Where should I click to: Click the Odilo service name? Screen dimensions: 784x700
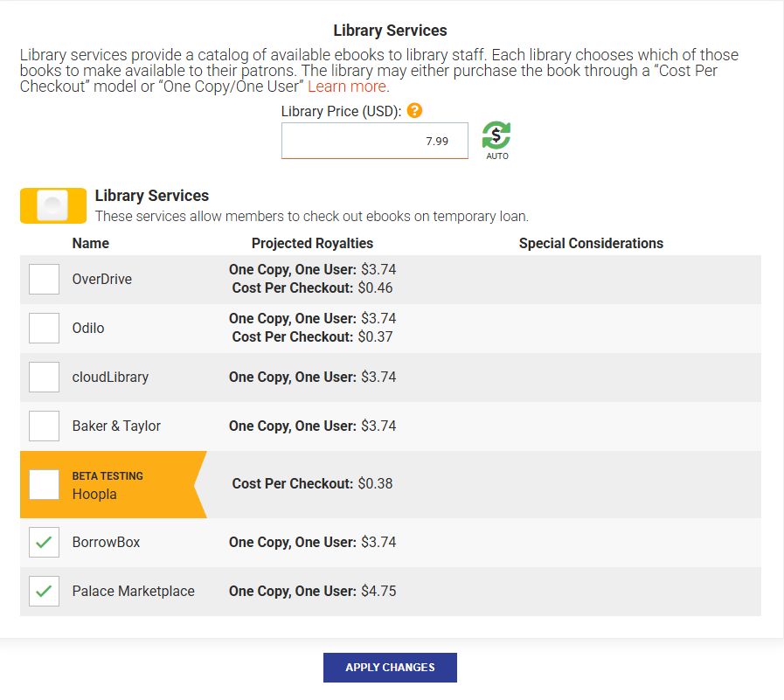tap(88, 328)
